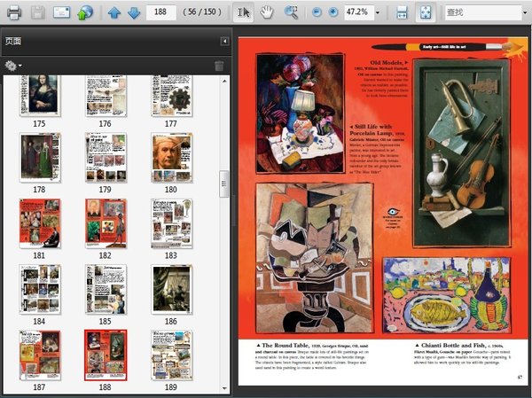The width and height of the screenshot is (532, 398).
Task: Open page thumbnail 184
Action: (x=40, y=290)
